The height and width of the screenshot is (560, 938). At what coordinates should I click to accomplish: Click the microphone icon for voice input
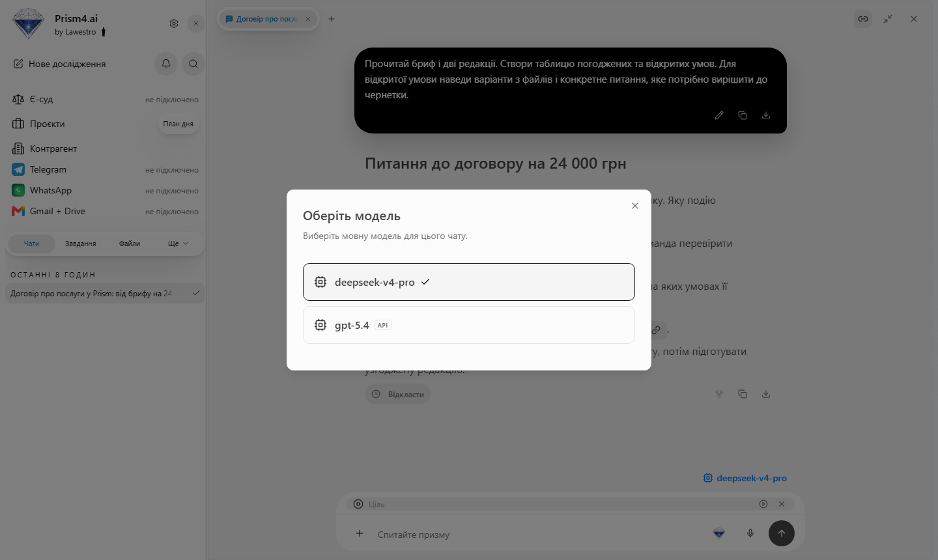(x=750, y=533)
